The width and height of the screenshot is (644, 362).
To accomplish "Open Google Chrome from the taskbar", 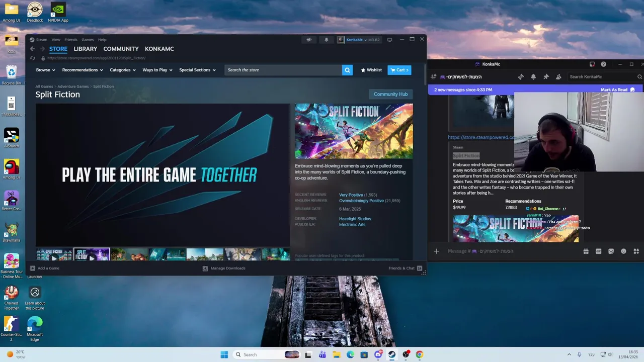I will click(x=420, y=354).
